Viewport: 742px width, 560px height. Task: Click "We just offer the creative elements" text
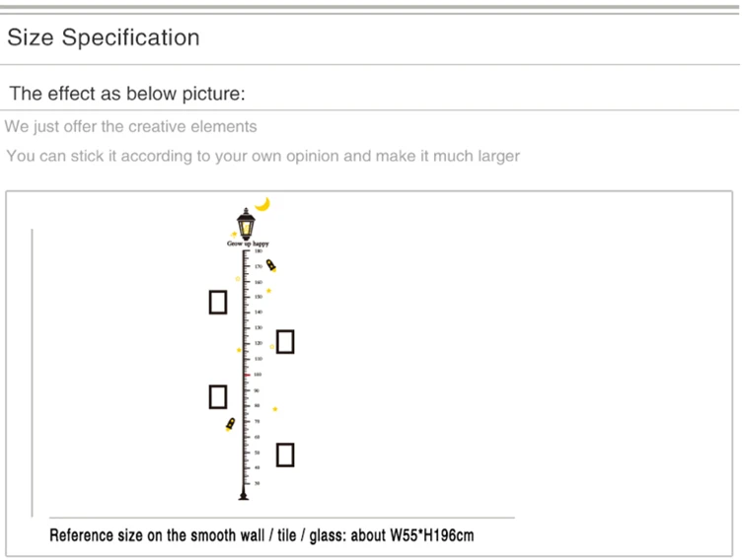point(130,127)
